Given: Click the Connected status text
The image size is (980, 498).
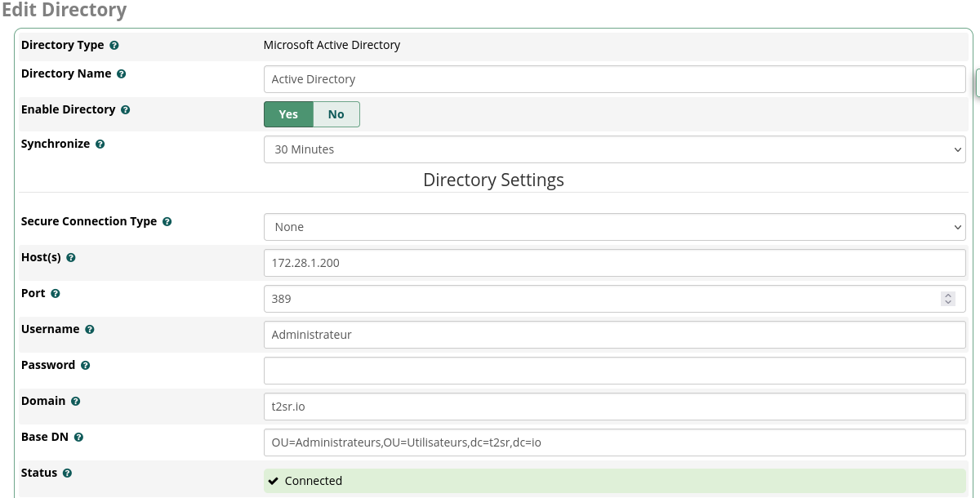Looking at the screenshot, I should click(x=314, y=481).
